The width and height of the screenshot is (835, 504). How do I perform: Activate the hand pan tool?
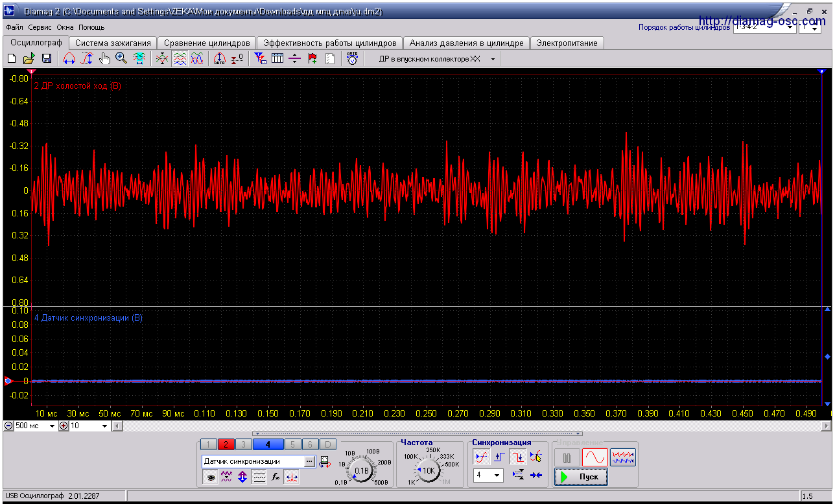tap(104, 59)
